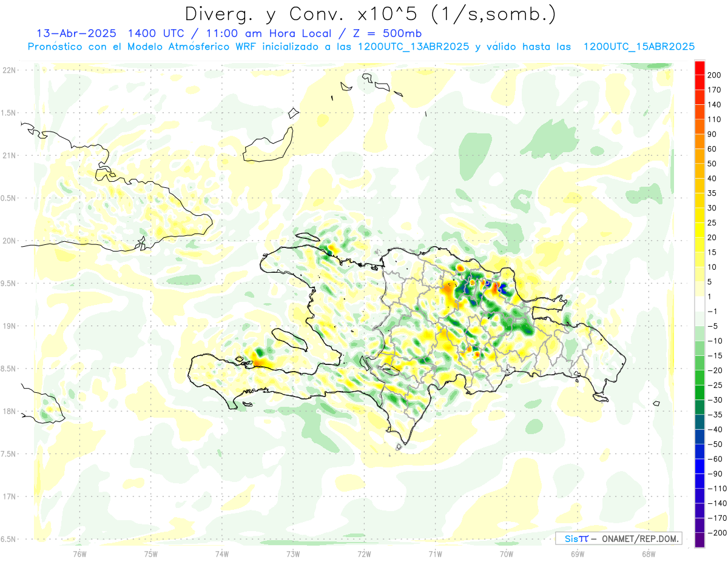Click the '1.5N' latitude label
The width and height of the screenshot is (728, 562).
click(9, 113)
